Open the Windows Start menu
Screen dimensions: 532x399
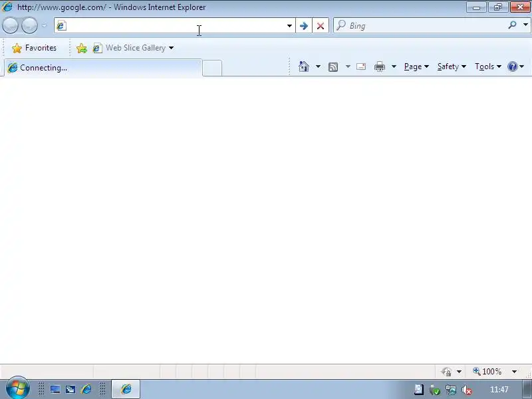17,388
